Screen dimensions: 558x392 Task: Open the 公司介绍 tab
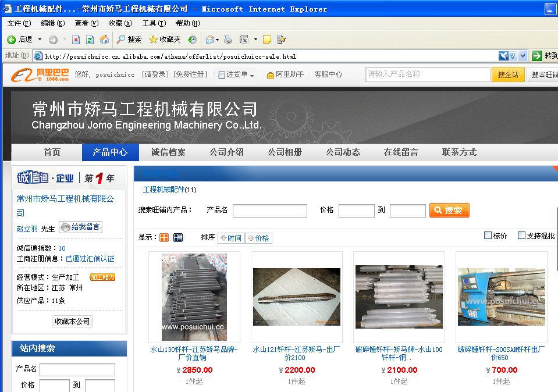227,152
